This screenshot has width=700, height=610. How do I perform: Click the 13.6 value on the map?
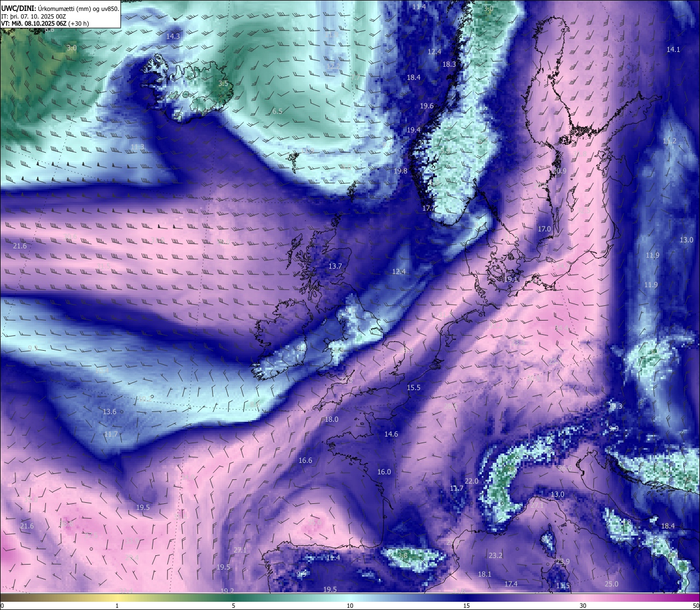[109, 411]
